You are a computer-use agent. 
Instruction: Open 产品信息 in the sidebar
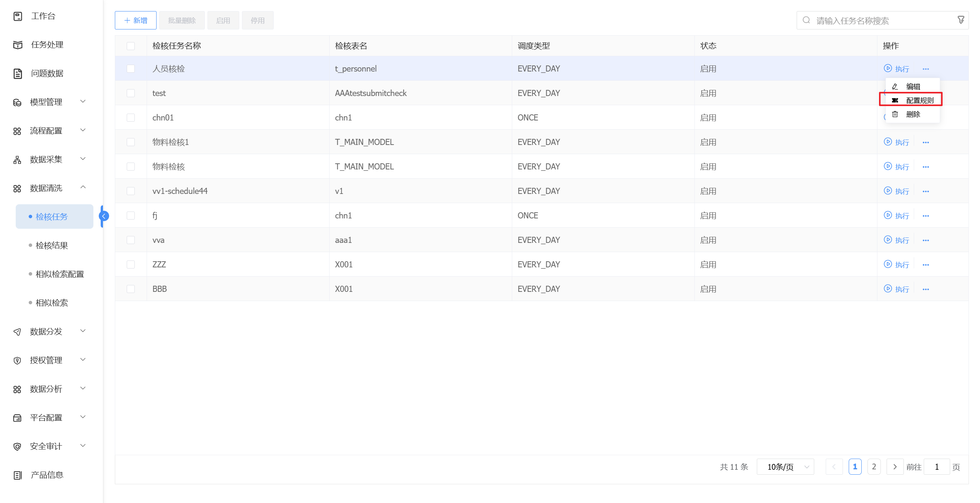pos(47,475)
